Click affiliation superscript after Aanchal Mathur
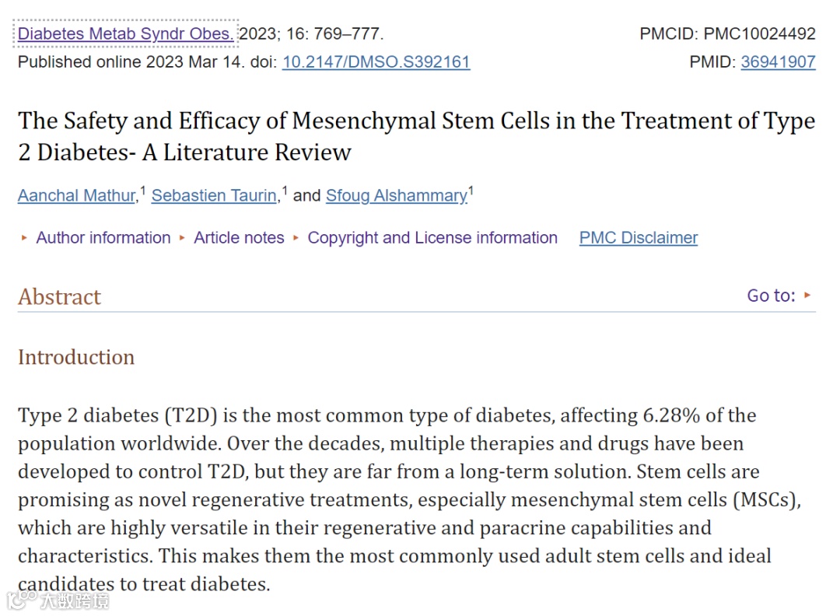 (x=143, y=191)
